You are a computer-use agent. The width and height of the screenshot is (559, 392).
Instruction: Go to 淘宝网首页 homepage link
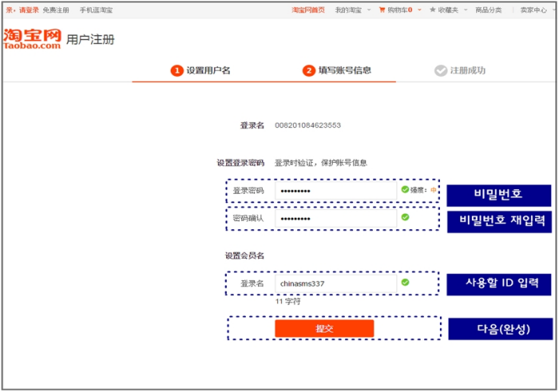click(307, 10)
